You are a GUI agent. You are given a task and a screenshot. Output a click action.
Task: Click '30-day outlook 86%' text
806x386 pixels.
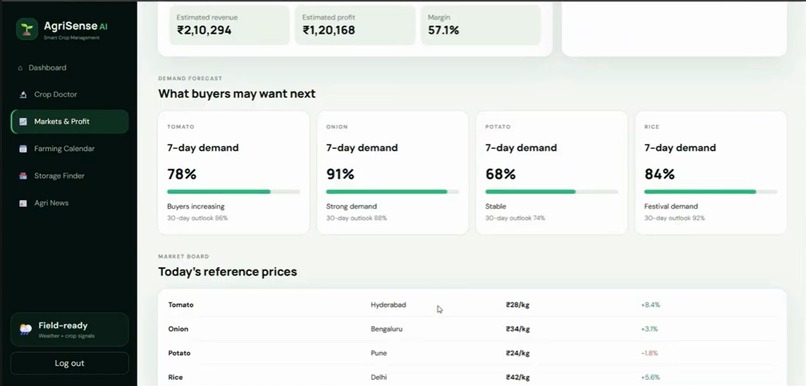point(197,218)
